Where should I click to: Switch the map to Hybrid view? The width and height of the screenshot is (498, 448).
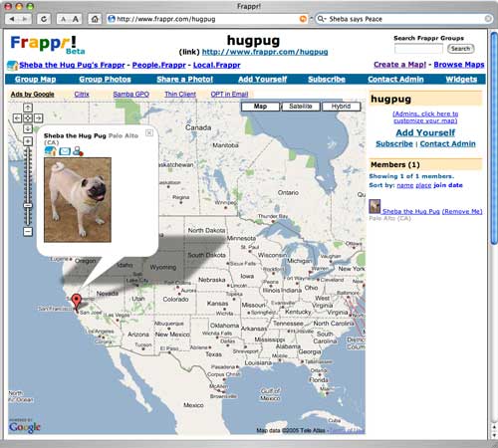341,107
